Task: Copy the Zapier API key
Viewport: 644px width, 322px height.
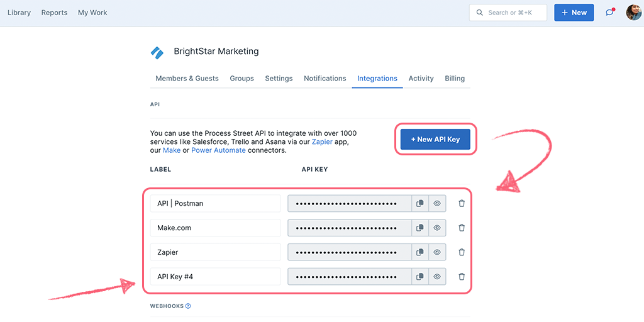Action: tap(419, 252)
